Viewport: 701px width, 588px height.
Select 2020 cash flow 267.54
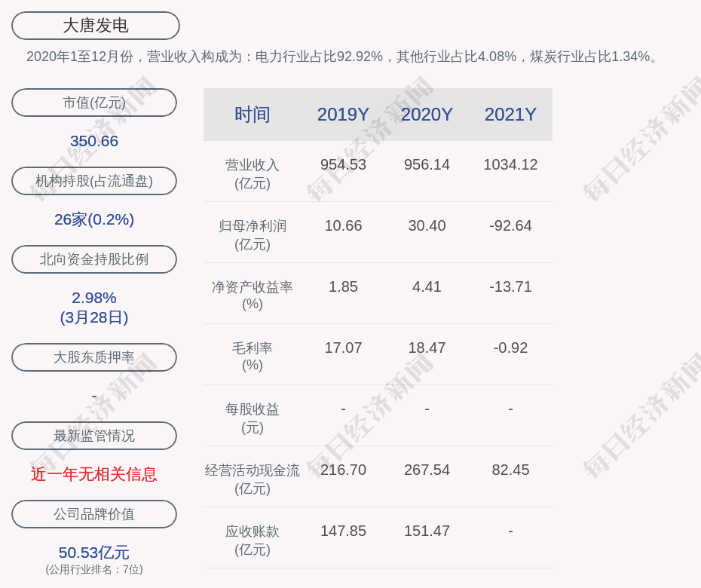click(427, 470)
